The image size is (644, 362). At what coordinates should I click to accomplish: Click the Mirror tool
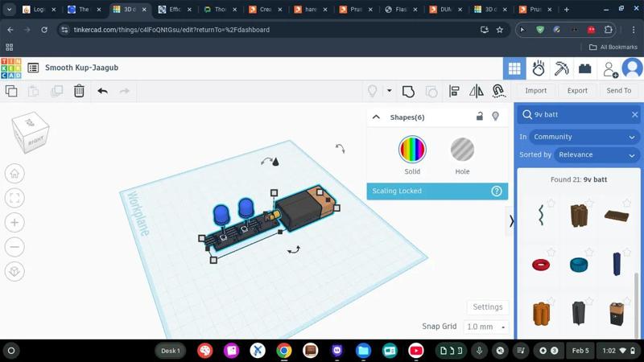coord(477,91)
